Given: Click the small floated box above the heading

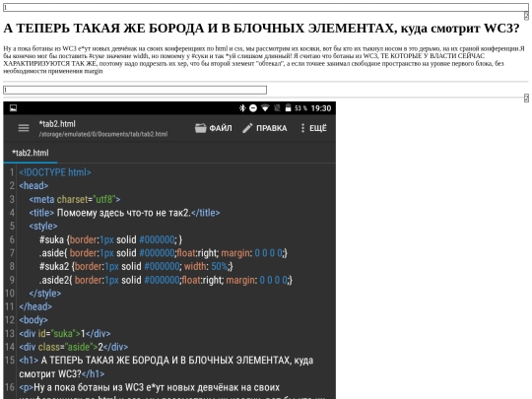Looking at the screenshot, I should 526,16.
